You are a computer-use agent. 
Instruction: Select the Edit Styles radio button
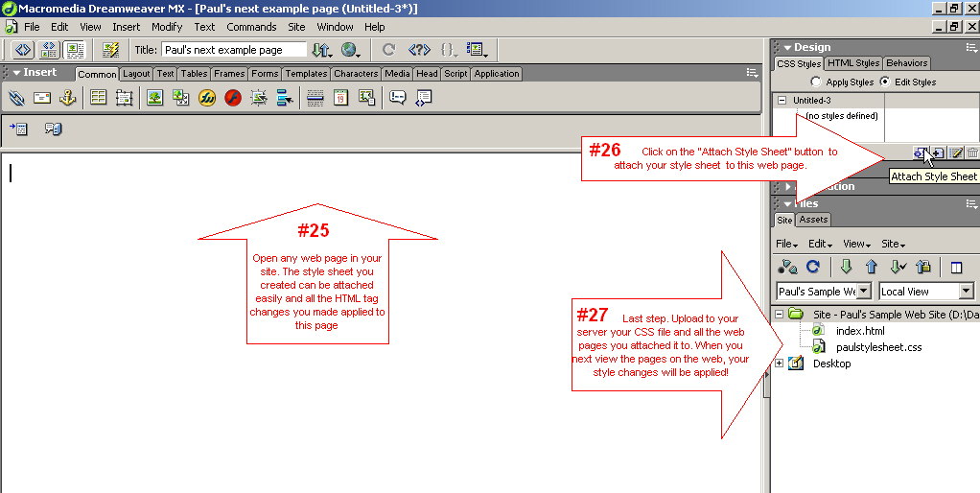click(x=884, y=82)
